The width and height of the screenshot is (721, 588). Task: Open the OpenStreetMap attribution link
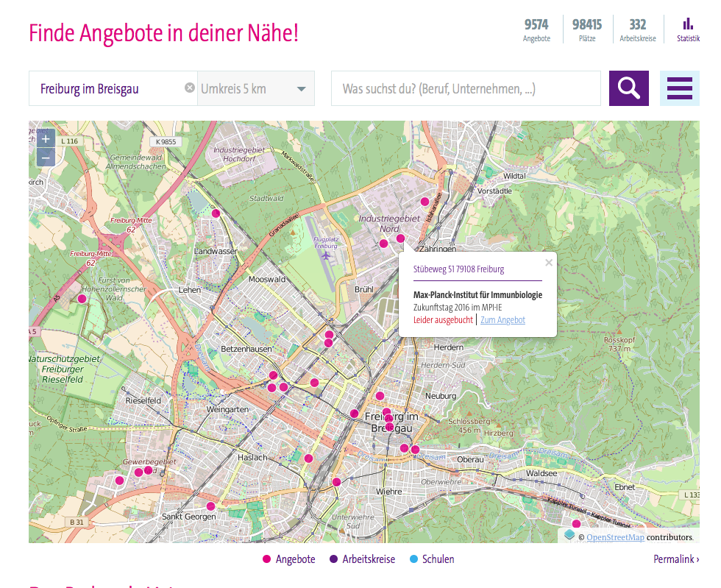[615, 537]
